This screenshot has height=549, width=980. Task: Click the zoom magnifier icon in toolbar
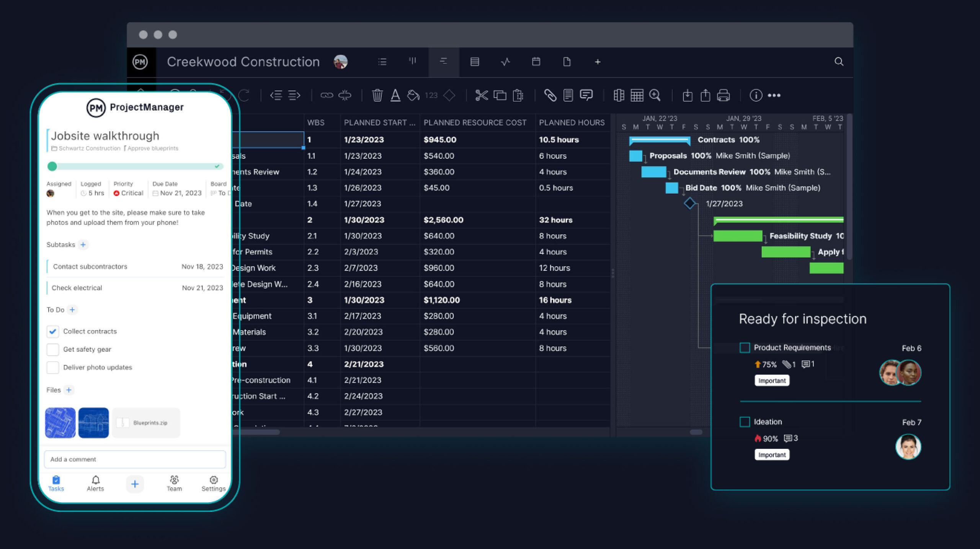point(655,95)
